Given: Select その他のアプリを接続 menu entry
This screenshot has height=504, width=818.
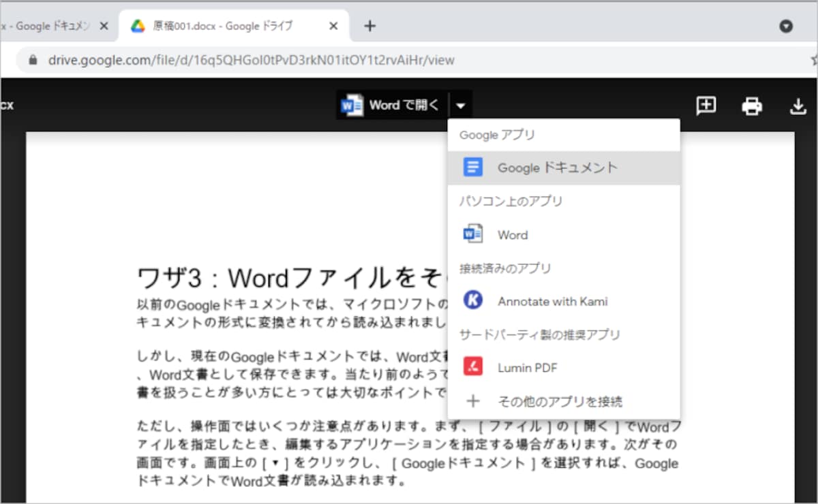Looking at the screenshot, I should 564,401.
